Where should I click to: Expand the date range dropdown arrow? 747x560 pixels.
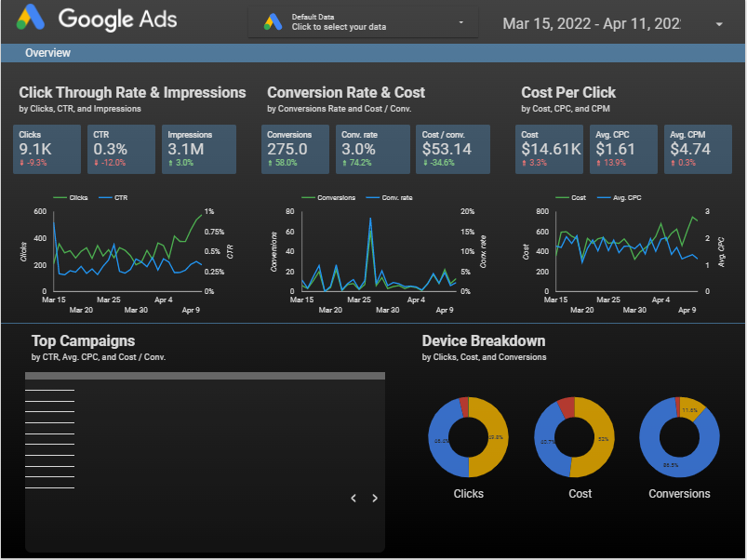click(x=719, y=24)
